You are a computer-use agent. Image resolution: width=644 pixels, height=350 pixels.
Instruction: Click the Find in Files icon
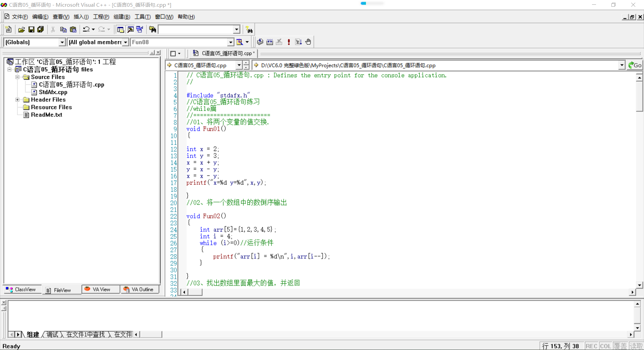coord(153,30)
